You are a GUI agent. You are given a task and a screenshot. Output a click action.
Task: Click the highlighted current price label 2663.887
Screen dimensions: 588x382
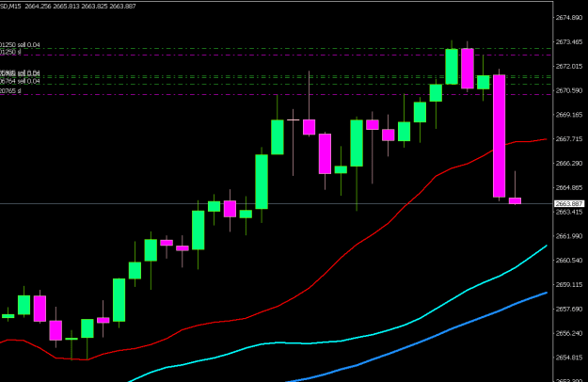[569, 203]
